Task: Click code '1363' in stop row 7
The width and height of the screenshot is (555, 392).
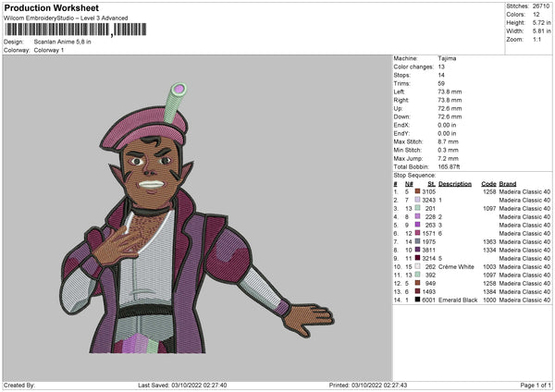Action: point(489,241)
